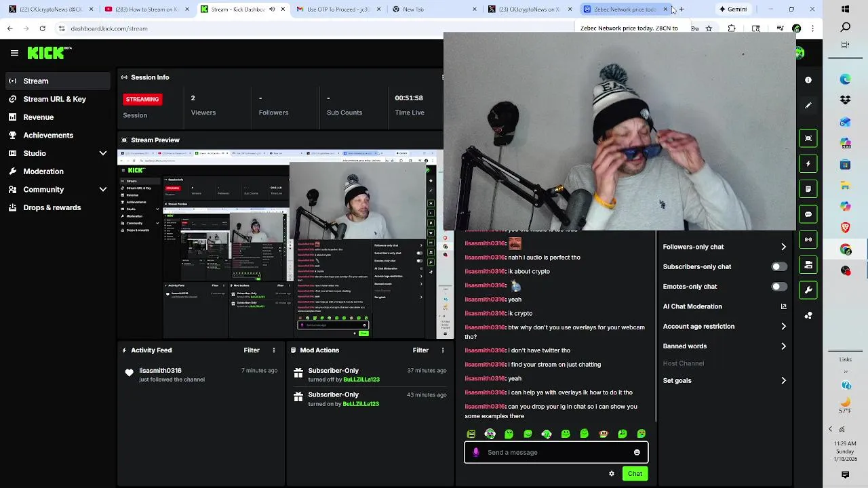
Task: Expand the Community sidebar section
Action: [x=103, y=190]
